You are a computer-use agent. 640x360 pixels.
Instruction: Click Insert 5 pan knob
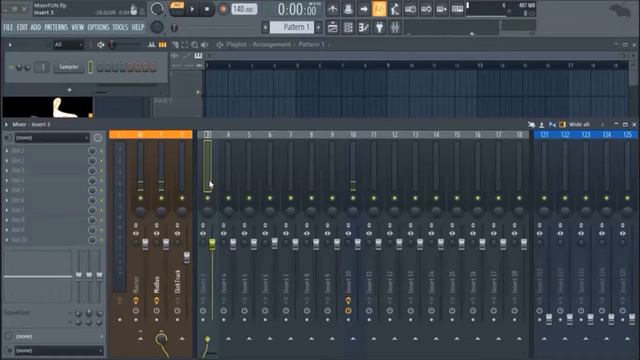coord(249,211)
